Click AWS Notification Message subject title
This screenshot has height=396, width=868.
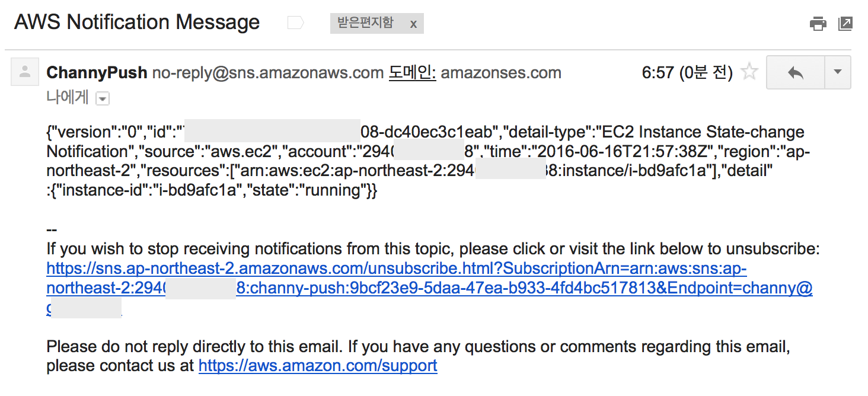click(x=137, y=23)
